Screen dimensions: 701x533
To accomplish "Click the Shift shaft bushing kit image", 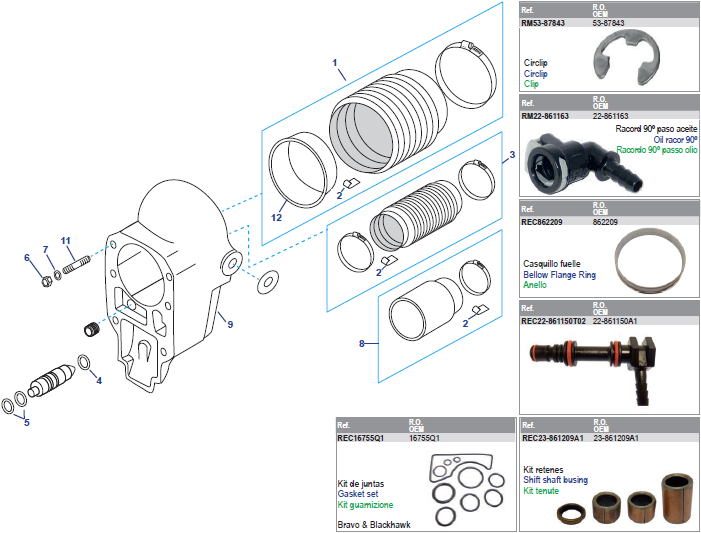I will click(x=625, y=499).
